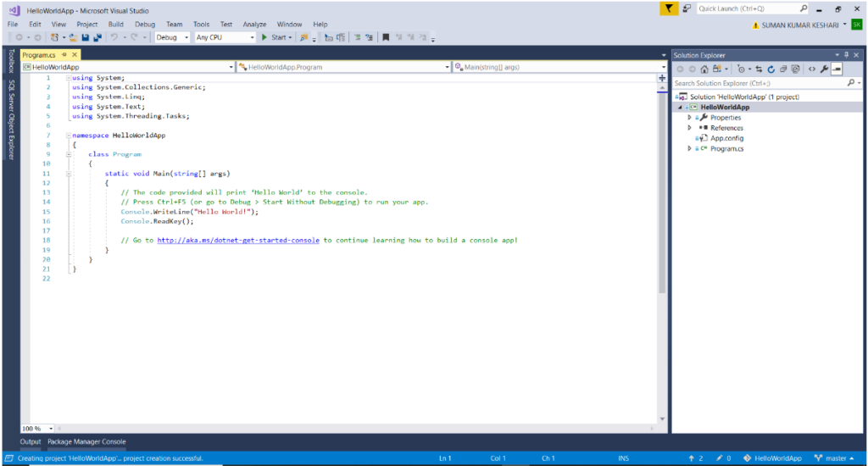
Task: Toggle the Preview Selected Items button
Action: (837, 69)
